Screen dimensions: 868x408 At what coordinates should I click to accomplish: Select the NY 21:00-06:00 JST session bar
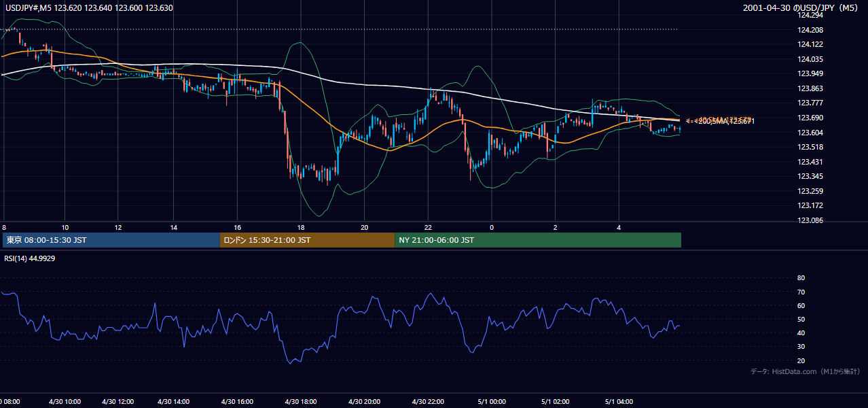(x=538, y=240)
